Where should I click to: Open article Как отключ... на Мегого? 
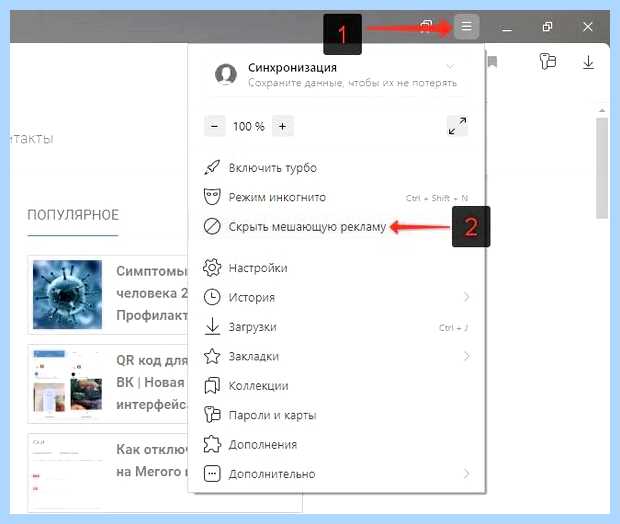click(152, 460)
